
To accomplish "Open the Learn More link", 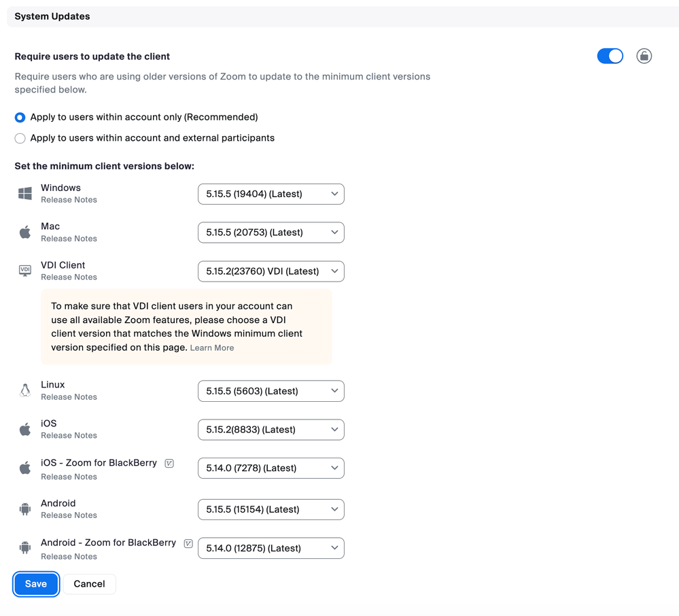I will coord(212,348).
